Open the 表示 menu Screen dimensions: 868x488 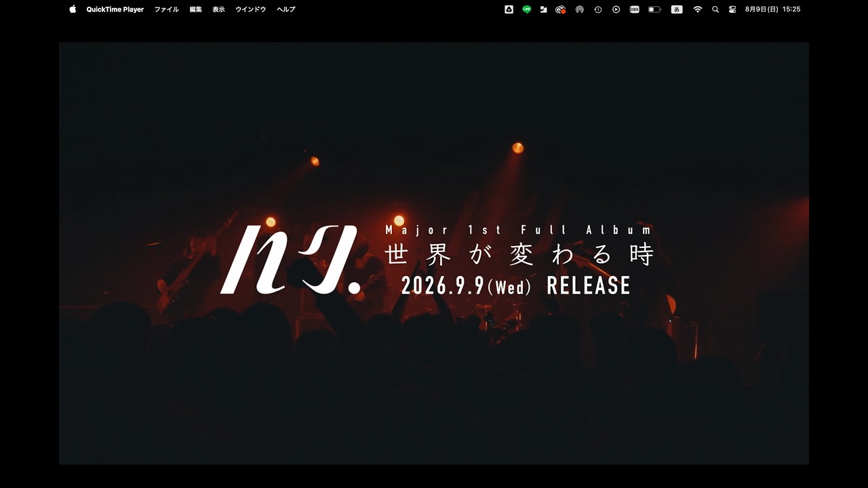coord(218,9)
